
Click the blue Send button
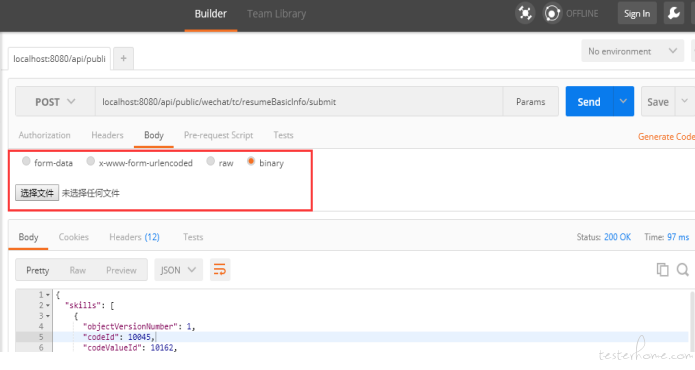(589, 102)
